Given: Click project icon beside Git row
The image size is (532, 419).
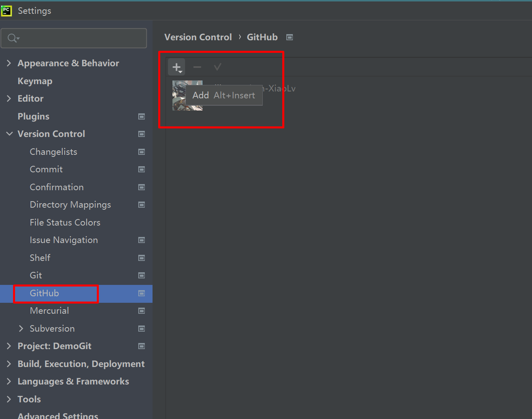Looking at the screenshot, I should pyautogui.click(x=142, y=276).
